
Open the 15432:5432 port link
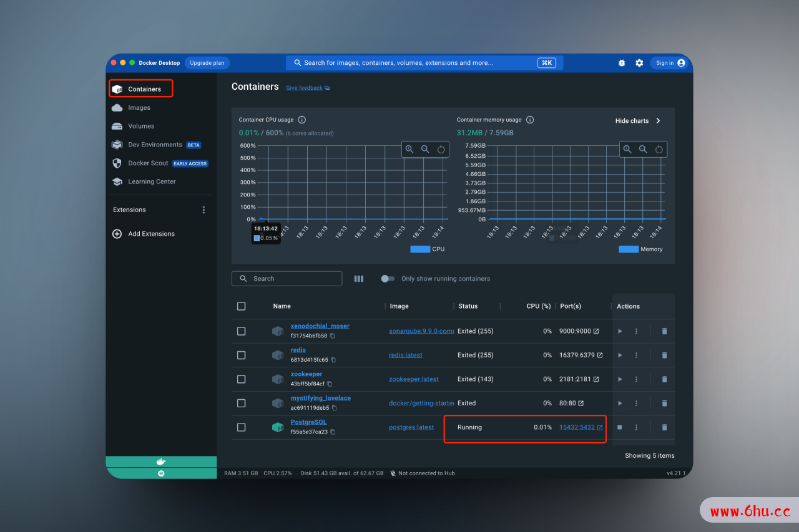pyautogui.click(x=577, y=427)
